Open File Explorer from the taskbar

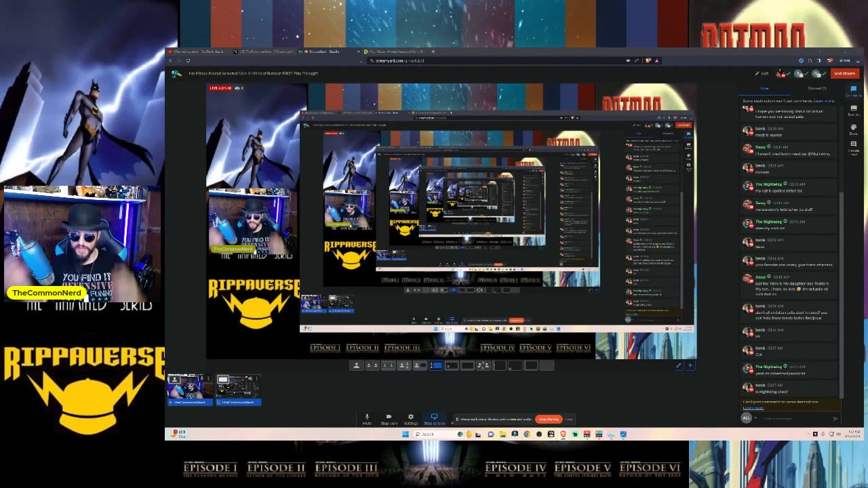[502, 434]
